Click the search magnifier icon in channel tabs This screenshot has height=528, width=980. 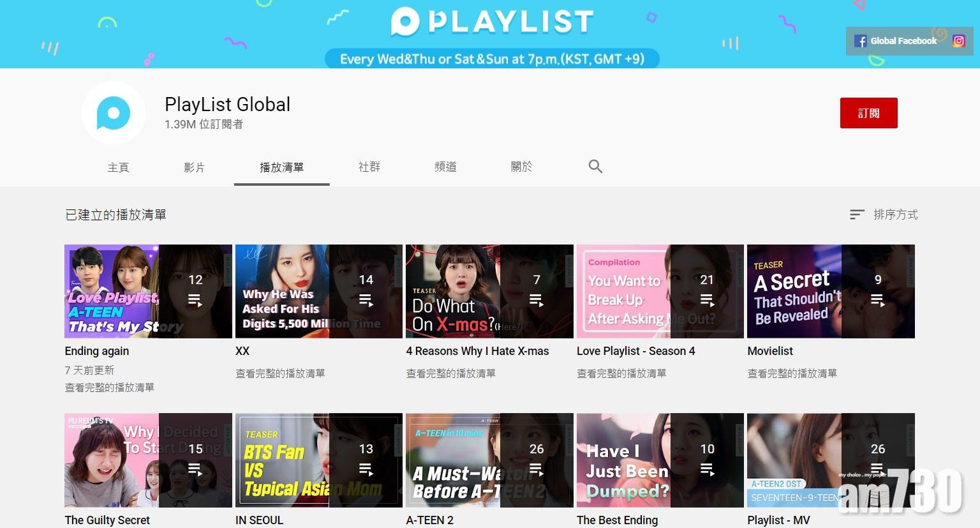point(595,167)
